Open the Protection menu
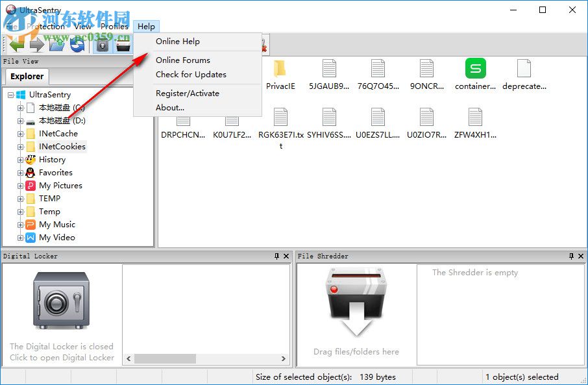The width and height of the screenshot is (588, 385). point(45,26)
